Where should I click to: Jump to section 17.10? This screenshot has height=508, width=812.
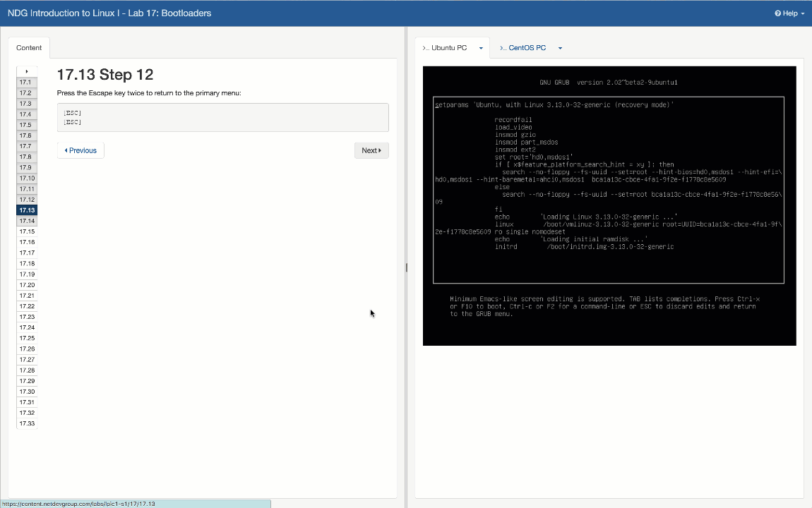click(x=27, y=179)
